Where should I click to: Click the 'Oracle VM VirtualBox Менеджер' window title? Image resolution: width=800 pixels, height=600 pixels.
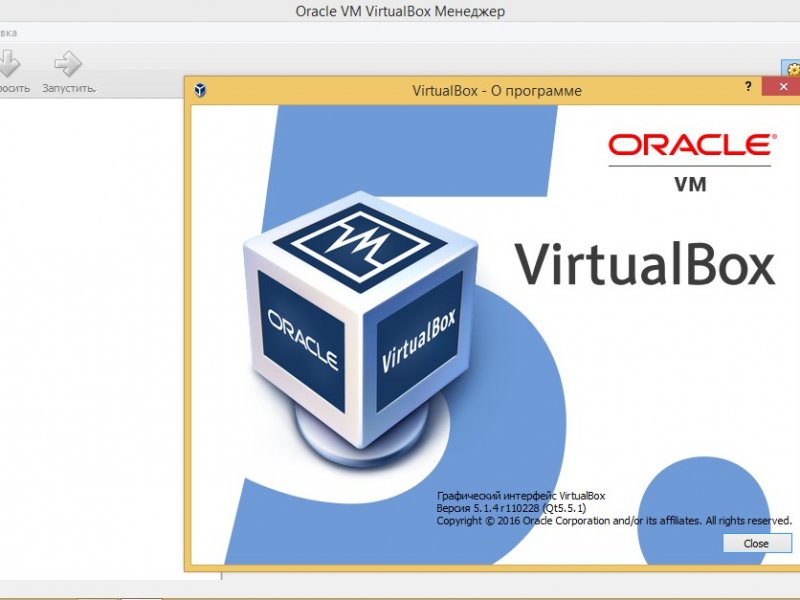click(x=400, y=11)
